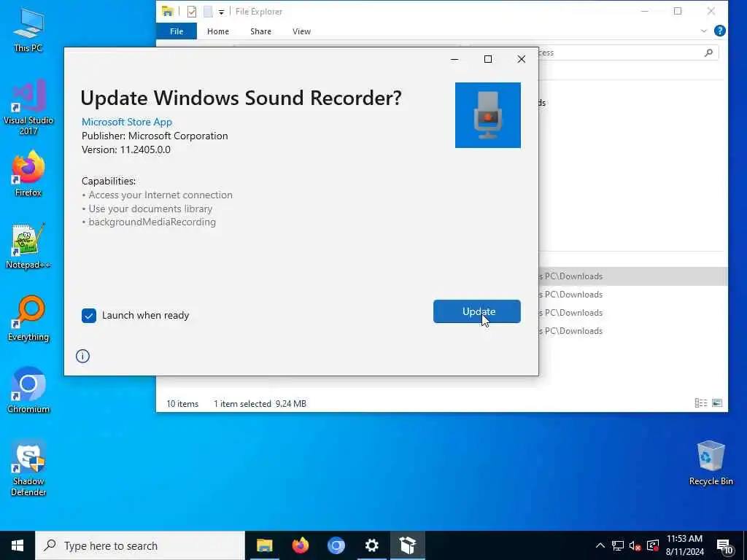Open This PC desktop icon
Screen dimensions: 747x560
coord(28,29)
